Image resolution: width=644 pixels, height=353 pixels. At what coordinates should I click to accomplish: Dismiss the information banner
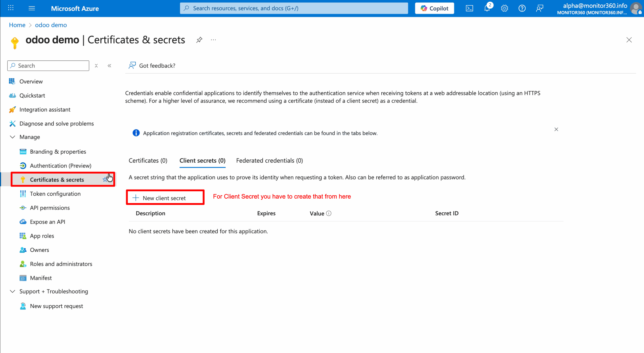click(556, 130)
